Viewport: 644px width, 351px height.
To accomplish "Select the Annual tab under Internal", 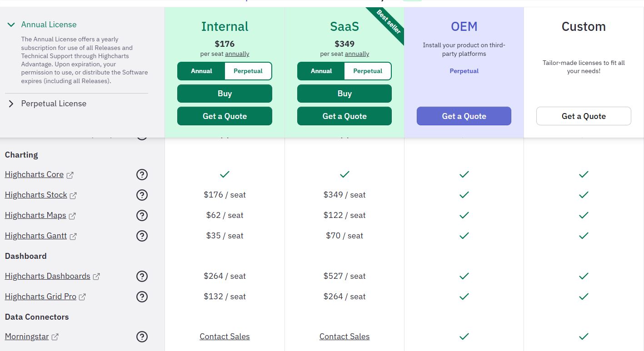I will [x=202, y=71].
